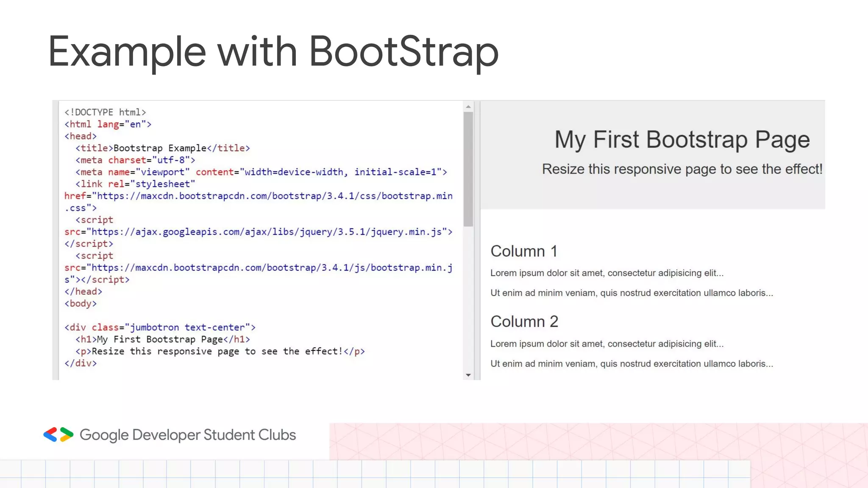Click the Google Developer Student Clubs logo icon
The height and width of the screenshot is (488, 868).
tap(58, 435)
